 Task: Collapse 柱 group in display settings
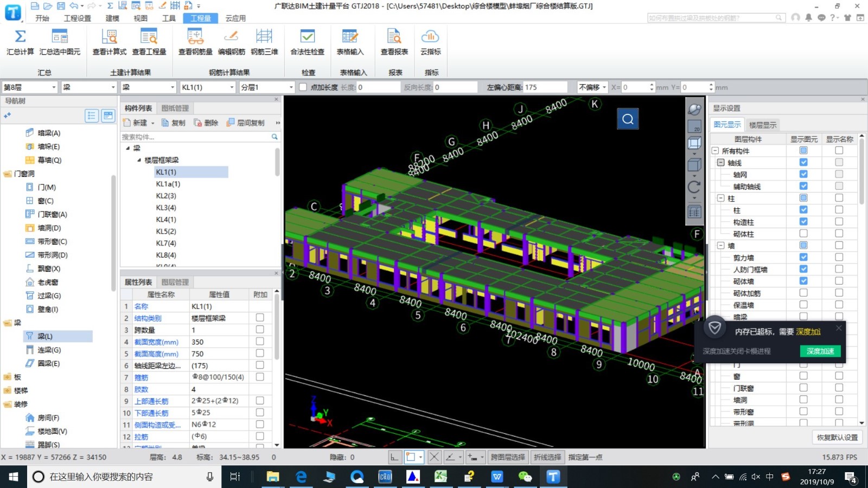[720, 198]
